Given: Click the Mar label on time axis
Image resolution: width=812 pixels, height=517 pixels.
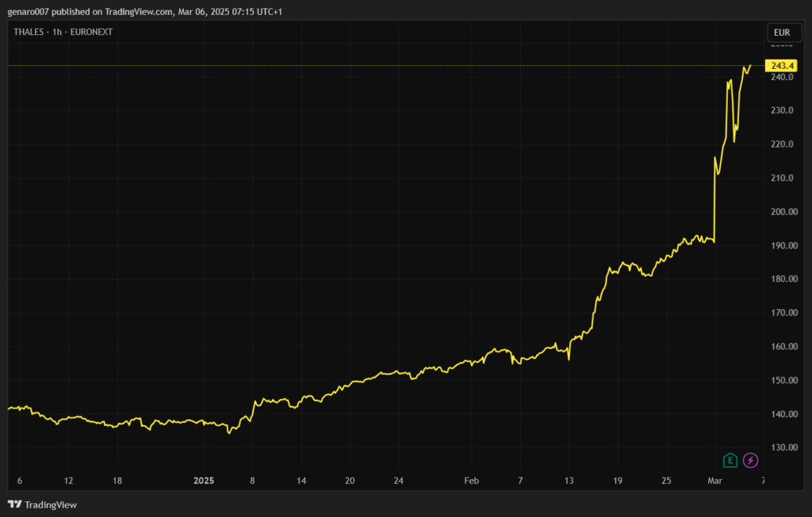Looking at the screenshot, I should (715, 481).
